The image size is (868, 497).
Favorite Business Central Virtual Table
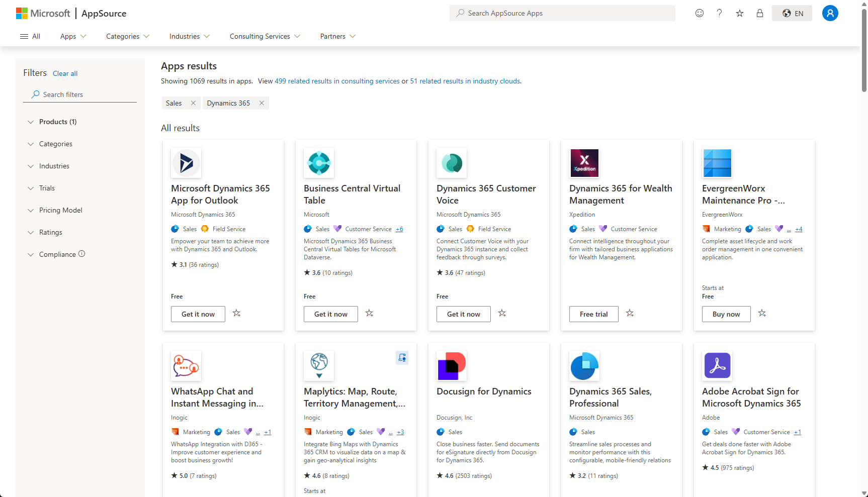[369, 313]
